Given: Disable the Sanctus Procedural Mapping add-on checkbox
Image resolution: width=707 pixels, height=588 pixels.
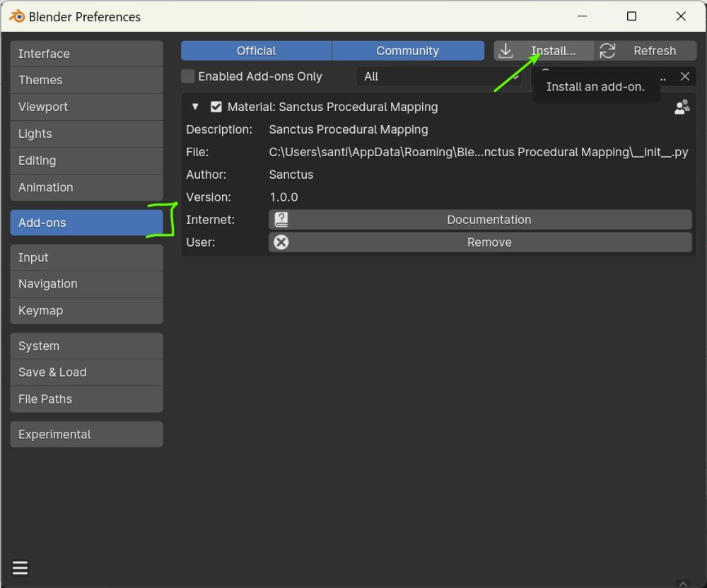Looking at the screenshot, I should click(x=216, y=107).
